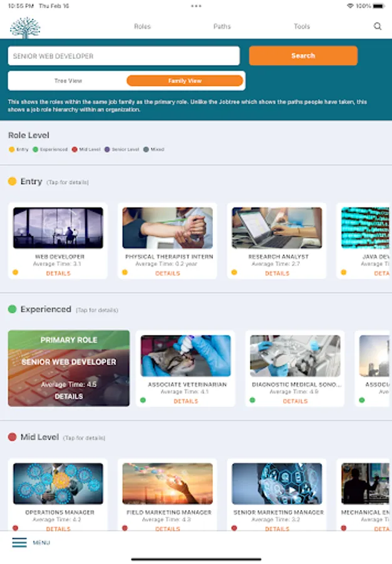Click the MENU label at bottom
The height and width of the screenshot is (564, 392).
point(41,543)
